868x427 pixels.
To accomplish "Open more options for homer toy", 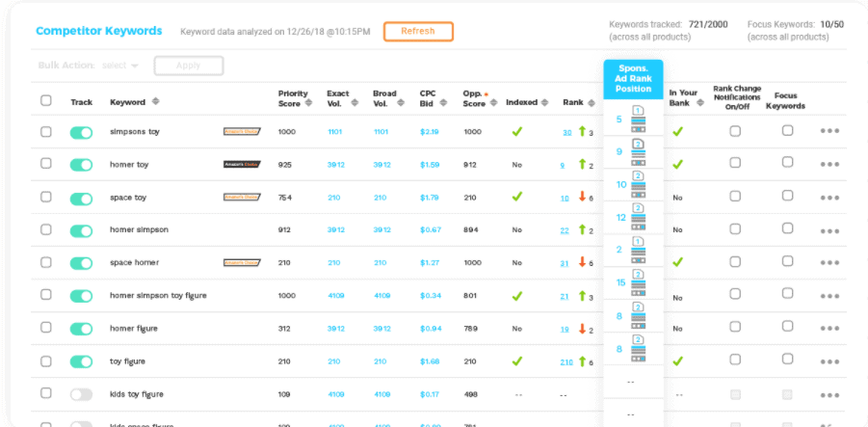I will point(829,165).
